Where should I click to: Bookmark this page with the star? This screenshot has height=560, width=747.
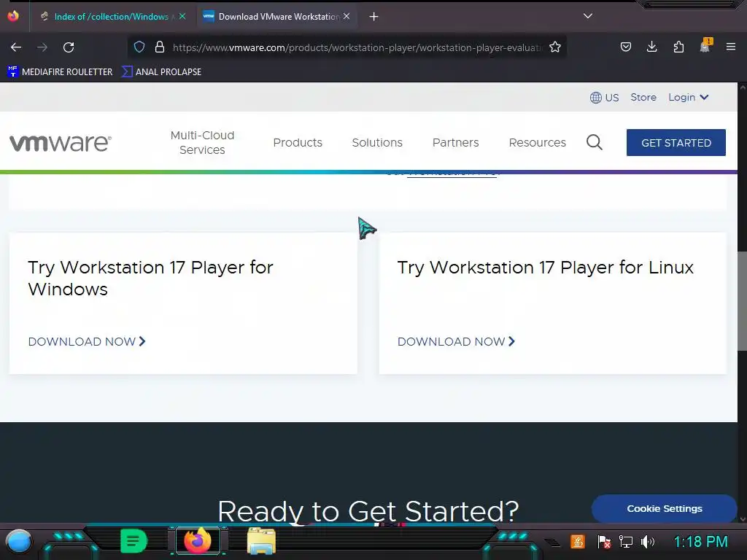coord(555,47)
